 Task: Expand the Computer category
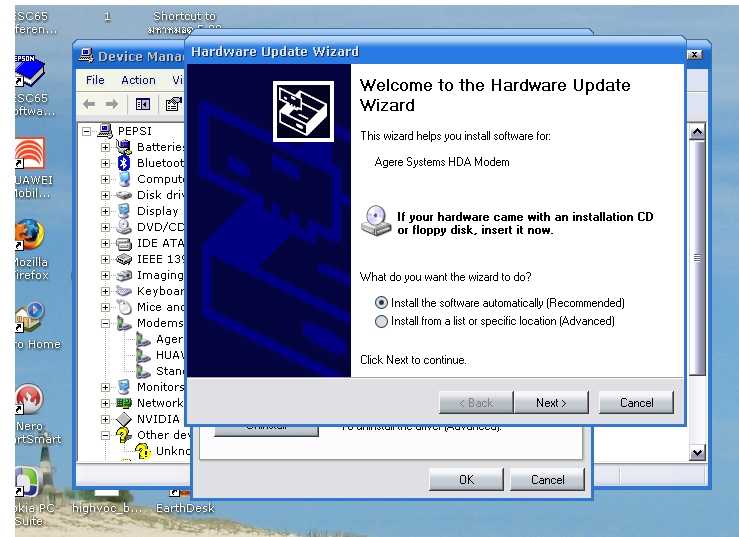tap(106, 179)
